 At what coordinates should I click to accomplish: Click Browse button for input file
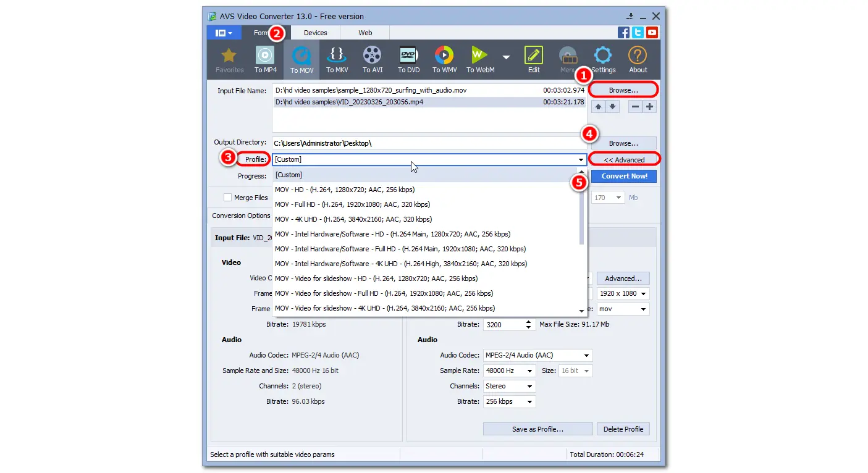623,90
